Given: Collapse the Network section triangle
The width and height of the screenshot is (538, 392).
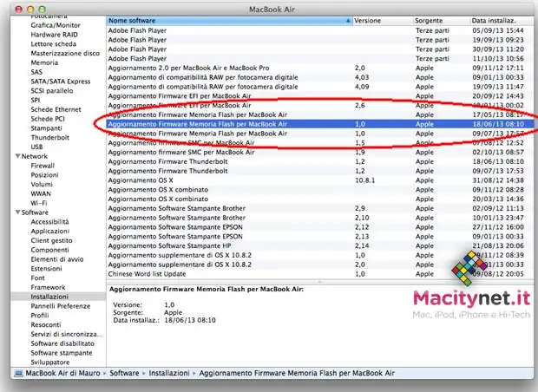Looking at the screenshot, I should coord(17,156).
